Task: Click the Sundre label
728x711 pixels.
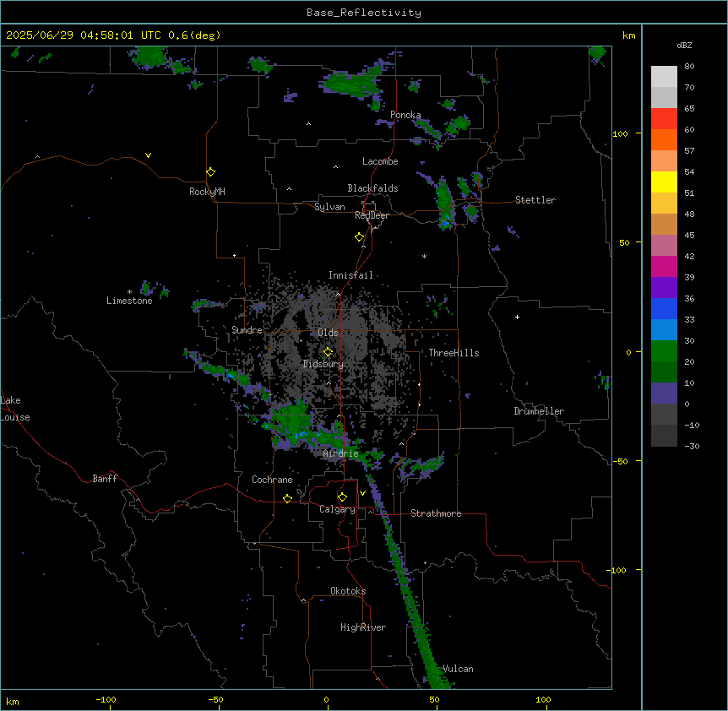Action: [247, 330]
